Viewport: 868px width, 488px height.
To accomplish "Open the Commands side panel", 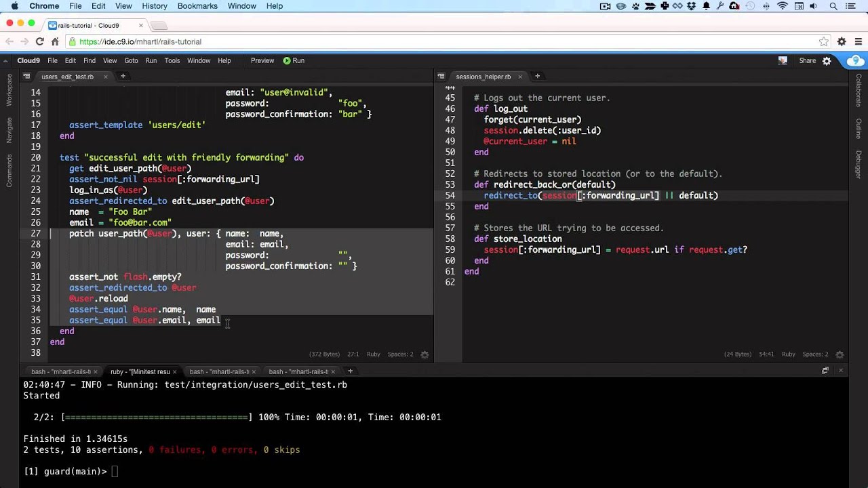I will 9,171.
